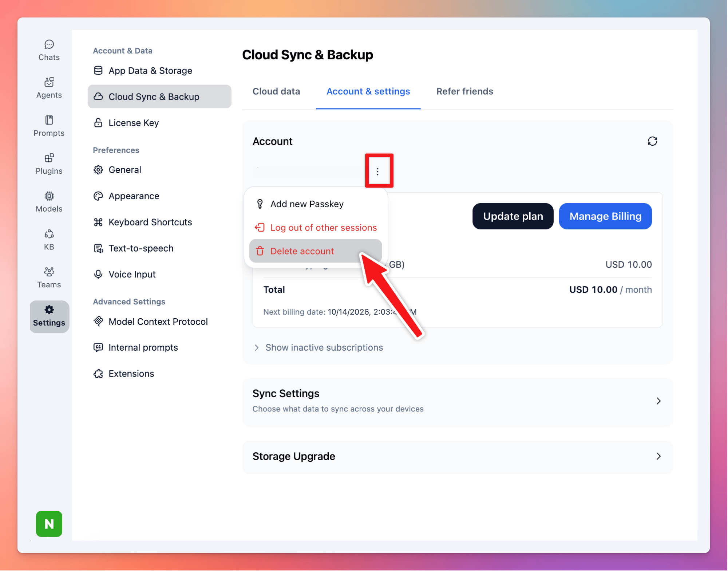Select the Settings gear in sidebar
The height and width of the screenshot is (571, 728).
[49, 316]
